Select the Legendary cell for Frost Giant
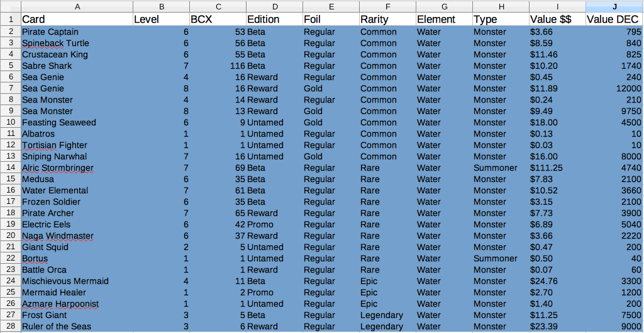The width and height of the screenshot is (644, 333). point(387,315)
